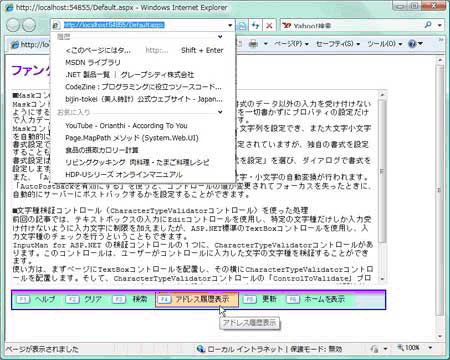Click the F4 アドレス履歴表示 function key button
Viewport: 450px width, 360px height.
coord(197,299)
